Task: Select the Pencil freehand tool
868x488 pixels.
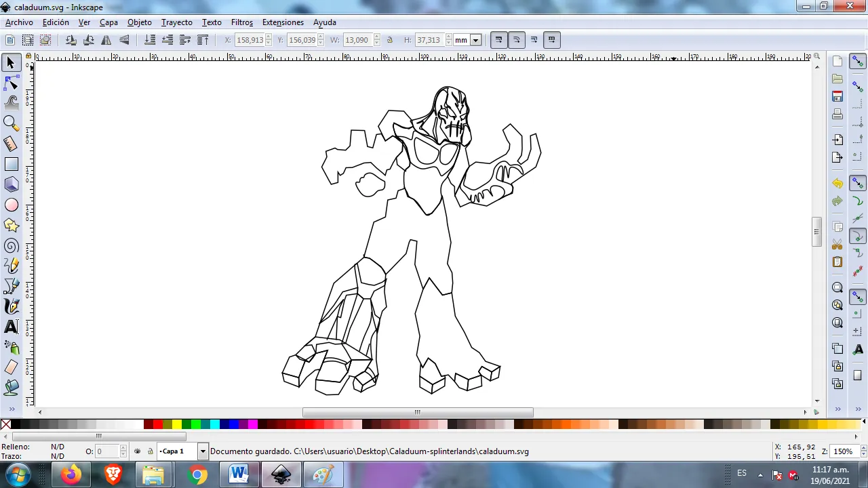Action: click(11, 266)
